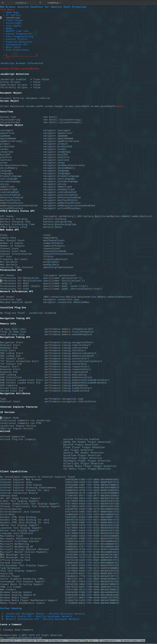Select the second root@linux terminal tab

54,3
